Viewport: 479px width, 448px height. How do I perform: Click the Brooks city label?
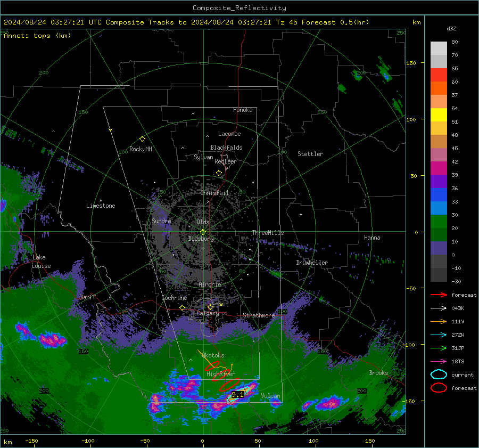pos(378,373)
